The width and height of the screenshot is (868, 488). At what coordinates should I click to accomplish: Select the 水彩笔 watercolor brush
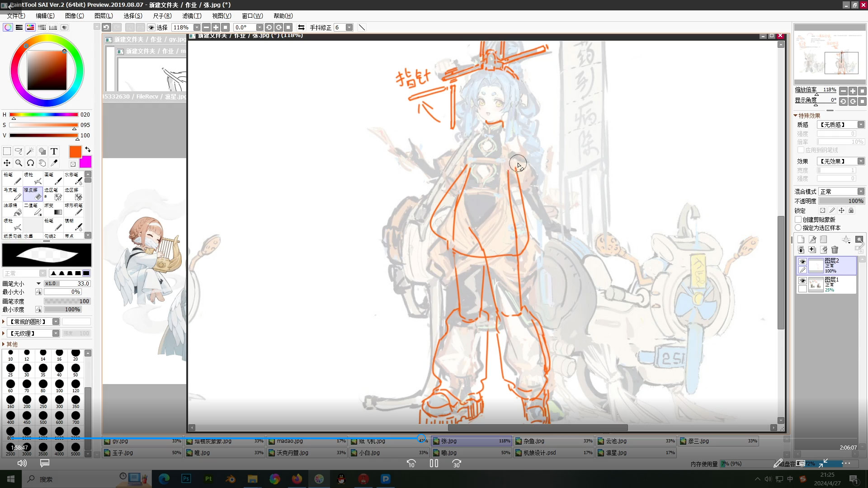pyautogui.click(x=74, y=178)
